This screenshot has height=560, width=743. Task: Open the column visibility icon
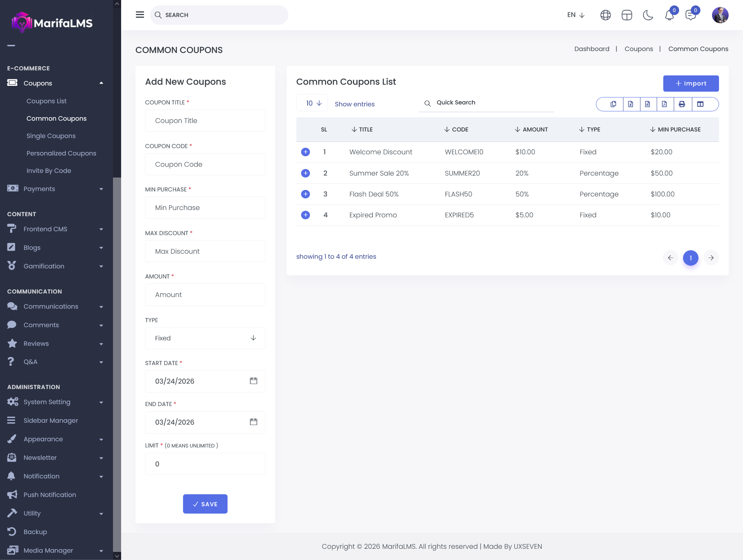point(700,104)
